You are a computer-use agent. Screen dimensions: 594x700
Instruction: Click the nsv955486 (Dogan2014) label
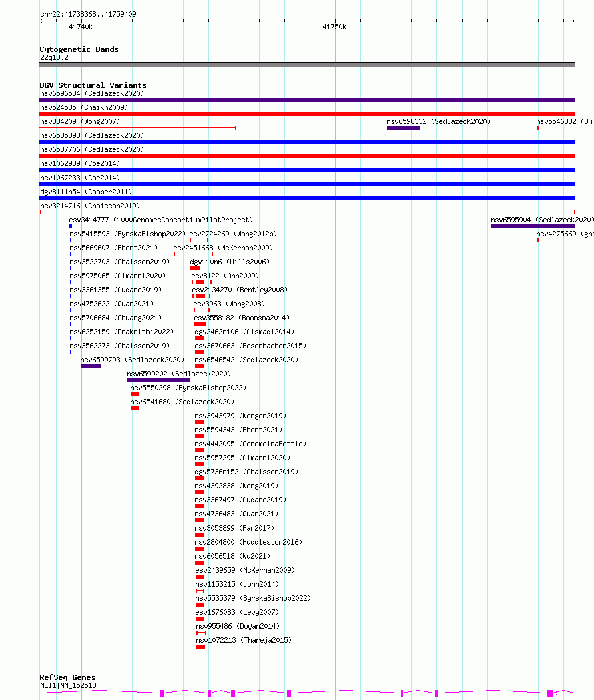click(238, 626)
